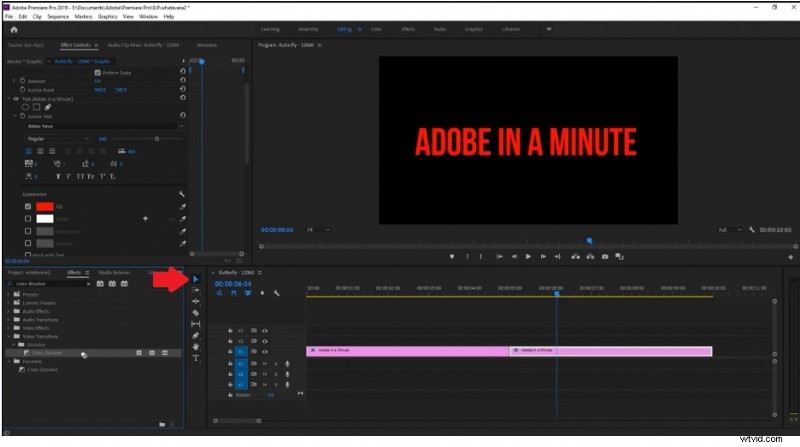Viewport: 800px width, 447px height.
Task: Open timeline display settings wrench
Action: coord(277,293)
